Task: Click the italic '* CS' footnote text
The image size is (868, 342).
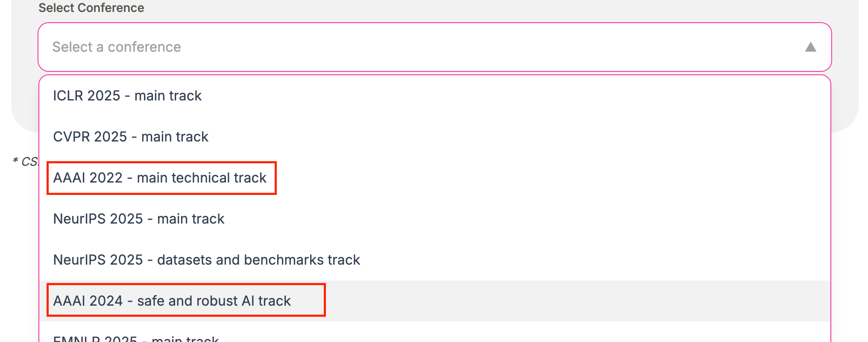Action: pos(26,162)
